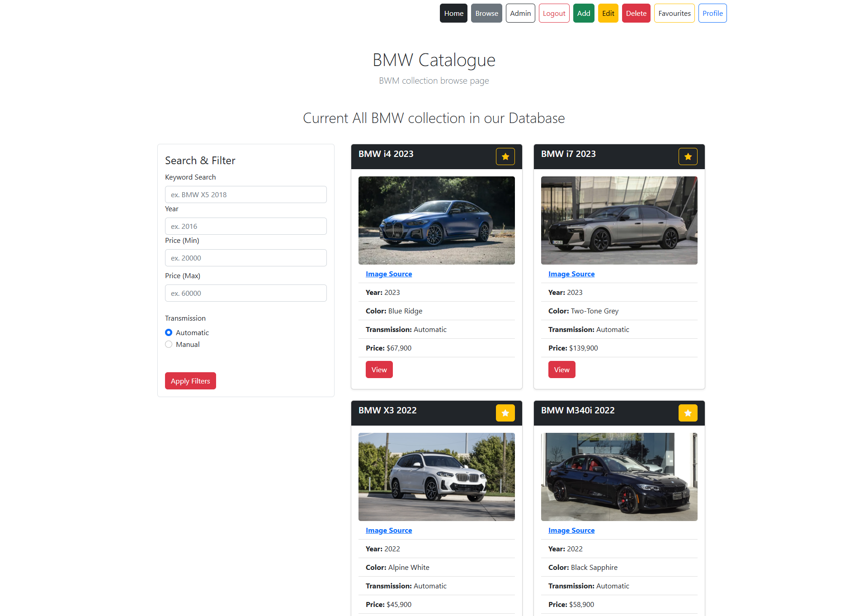Focus the Price (Max) input field

pos(246,293)
